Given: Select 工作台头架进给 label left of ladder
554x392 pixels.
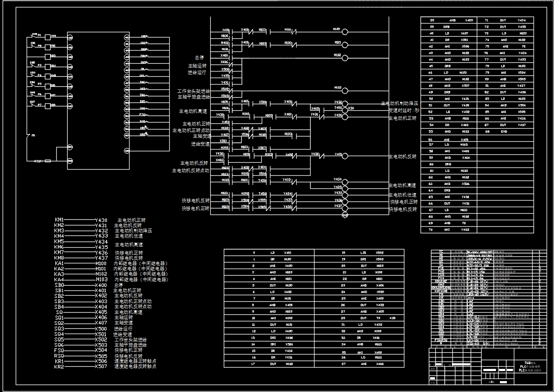Looking at the screenshot, I should pos(193,91).
